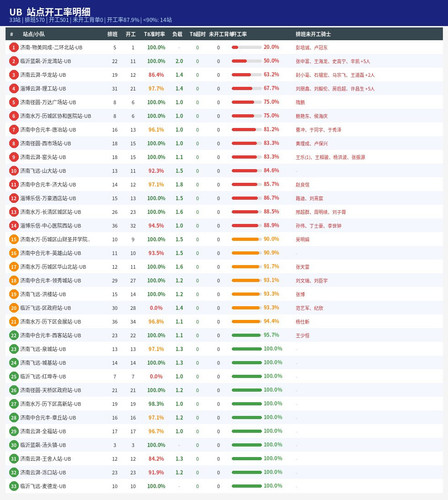This screenshot has height=500, width=448.
Task: Click the red rank badge number 2
Action: click(x=14, y=61)
